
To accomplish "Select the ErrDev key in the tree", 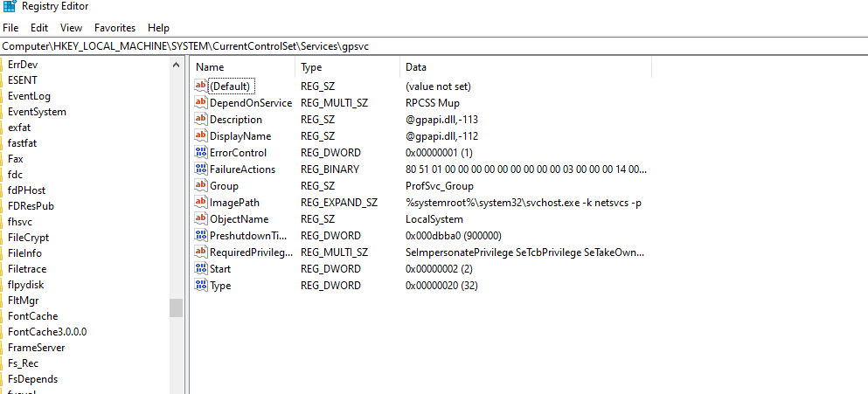I will [x=23, y=64].
